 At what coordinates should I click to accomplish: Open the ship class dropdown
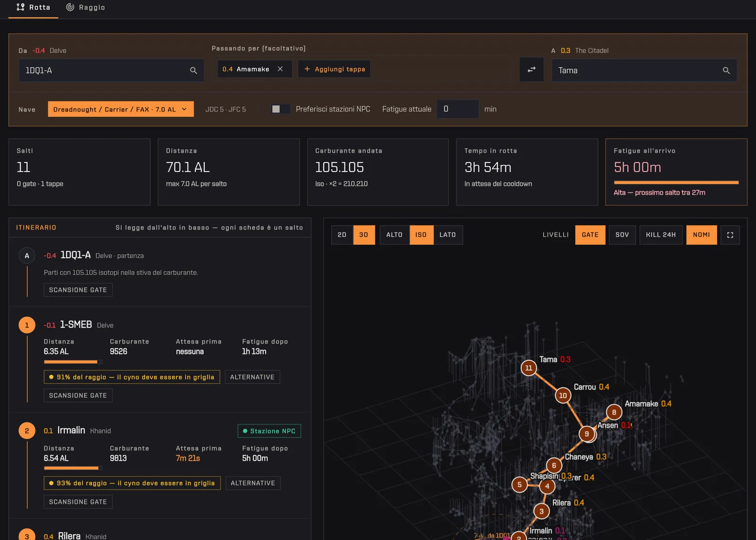(x=121, y=109)
